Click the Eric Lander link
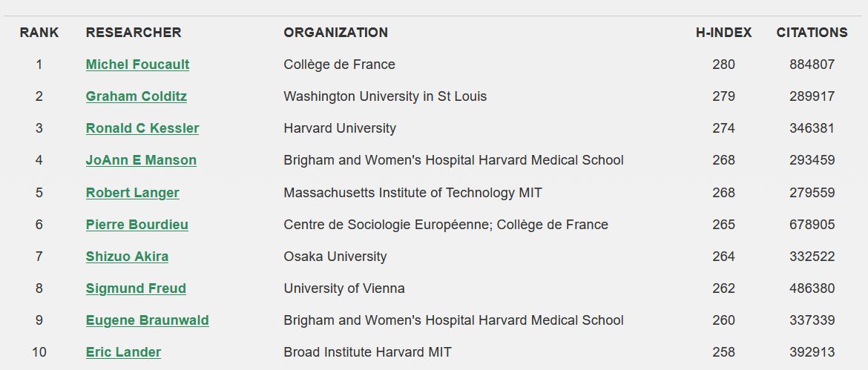Viewport: 868px width, 370px height. (x=123, y=352)
